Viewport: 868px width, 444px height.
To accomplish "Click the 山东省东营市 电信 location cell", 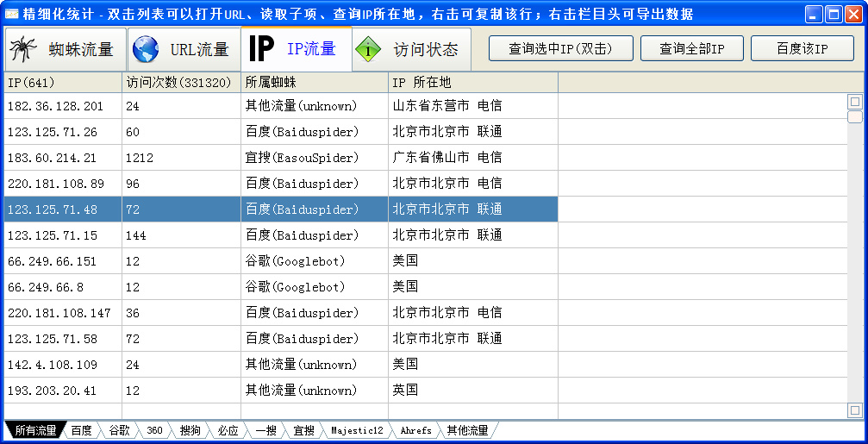I will pos(472,106).
